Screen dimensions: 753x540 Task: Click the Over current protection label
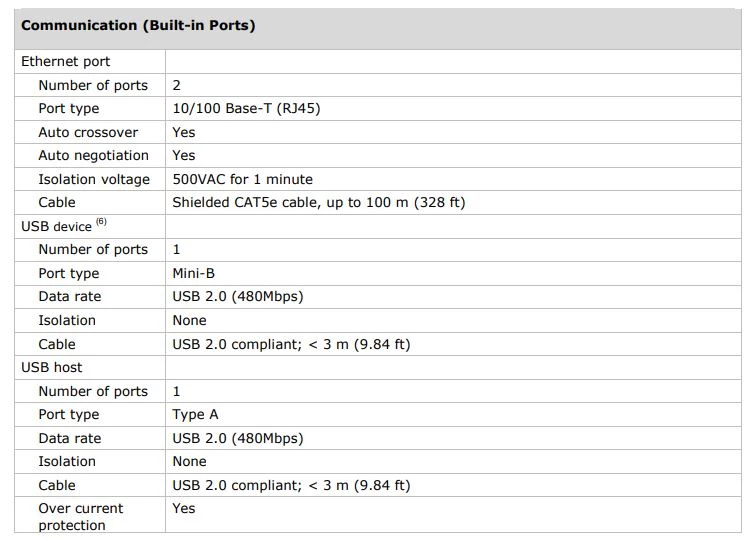pyautogui.click(x=80, y=516)
